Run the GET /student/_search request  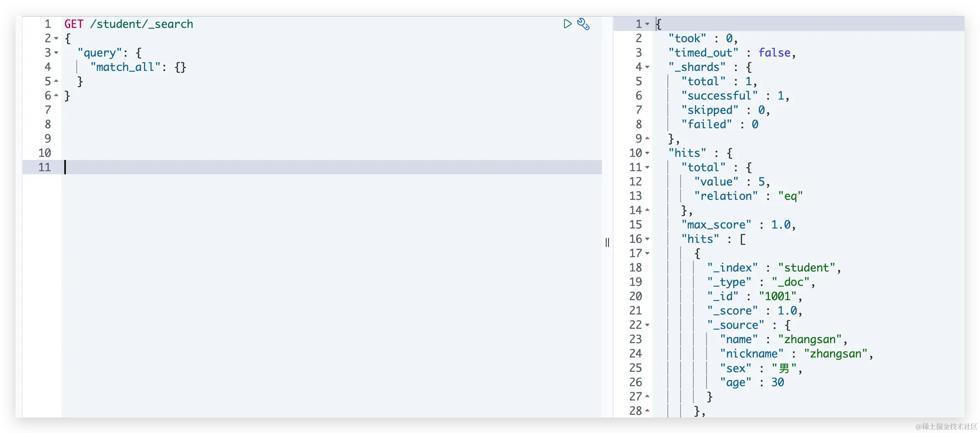point(567,24)
